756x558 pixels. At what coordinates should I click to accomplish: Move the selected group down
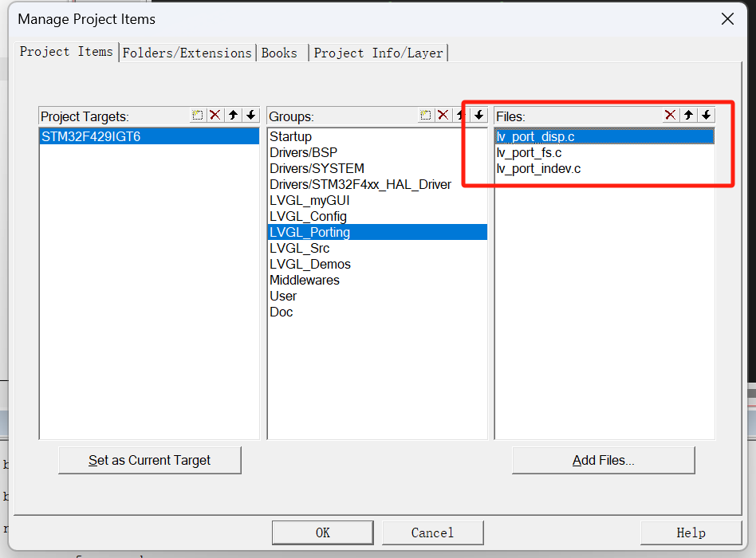click(478, 116)
